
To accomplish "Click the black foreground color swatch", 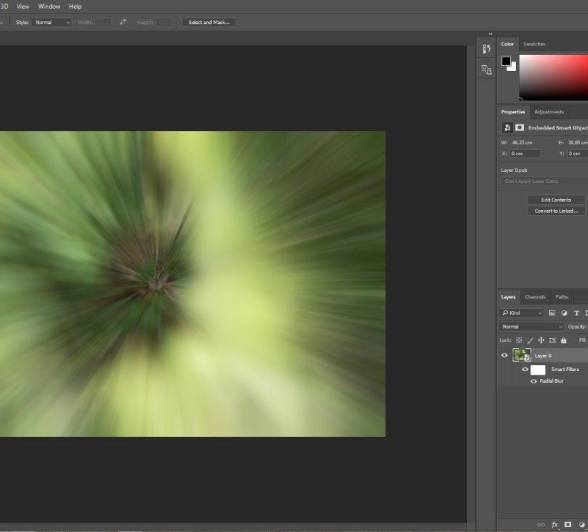I will (x=506, y=61).
